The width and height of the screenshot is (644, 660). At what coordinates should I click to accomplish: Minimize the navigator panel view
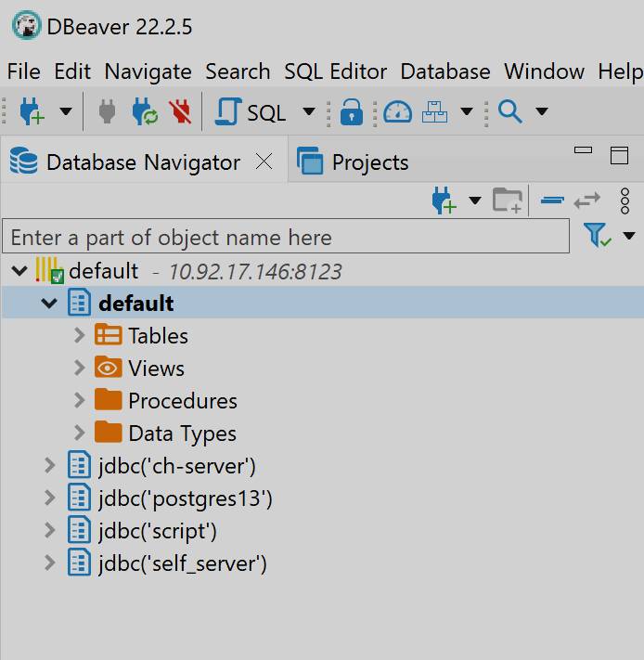point(583,150)
